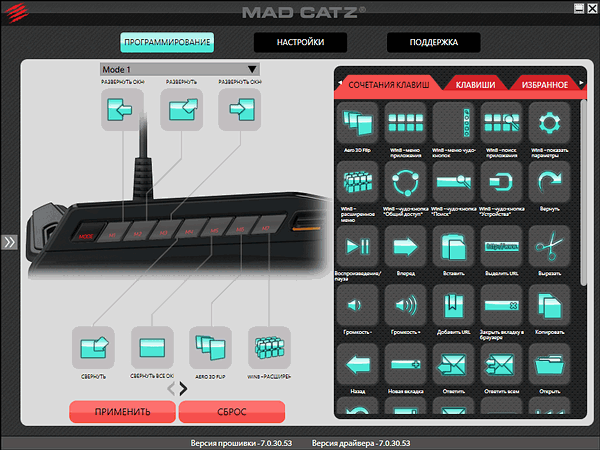
Task: Select the assigned Minimize (Свернуть) icon
Action: click(93, 347)
